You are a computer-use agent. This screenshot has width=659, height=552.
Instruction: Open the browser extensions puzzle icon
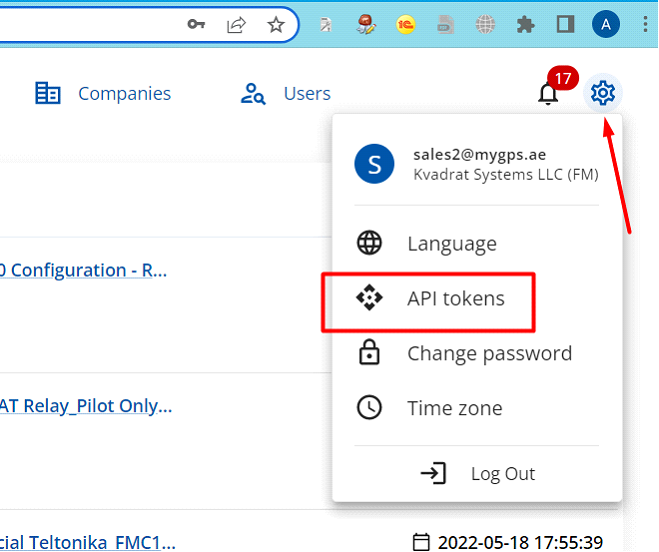pyautogui.click(x=526, y=25)
